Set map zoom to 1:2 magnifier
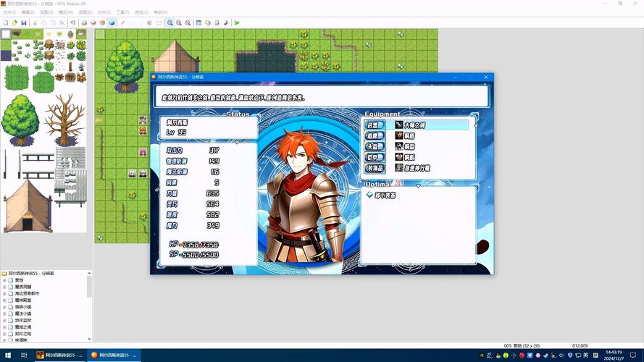 pyautogui.click(x=179, y=23)
